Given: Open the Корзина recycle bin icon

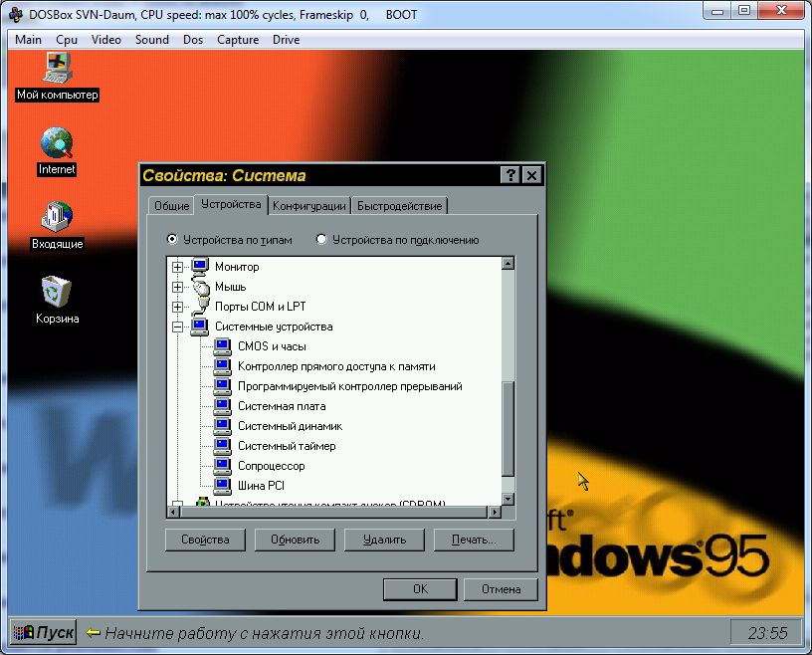Looking at the screenshot, I should tap(56, 292).
